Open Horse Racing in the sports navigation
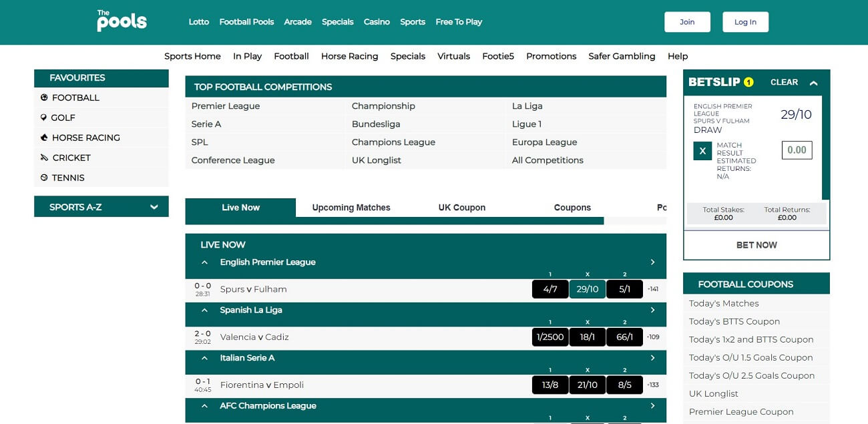This screenshot has height=424, width=868. pyautogui.click(x=349, y=57)
